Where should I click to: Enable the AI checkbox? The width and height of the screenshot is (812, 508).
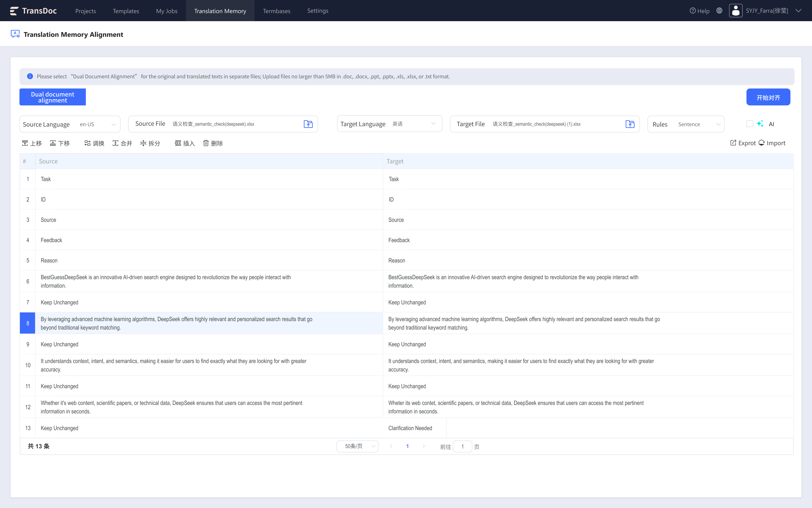click(750, 124)
